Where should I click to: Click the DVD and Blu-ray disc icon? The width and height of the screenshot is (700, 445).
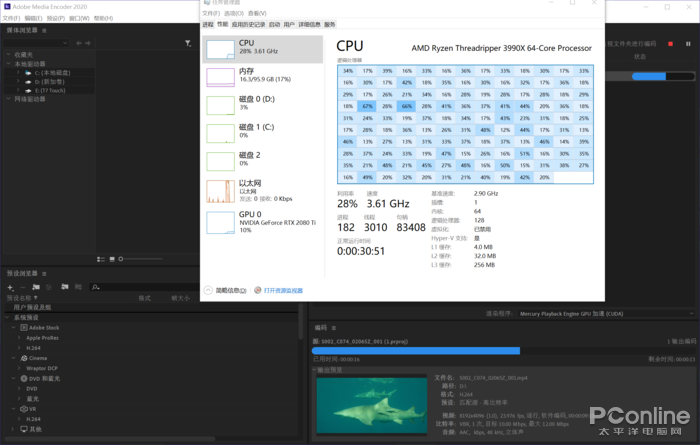(x=24, y=378)
